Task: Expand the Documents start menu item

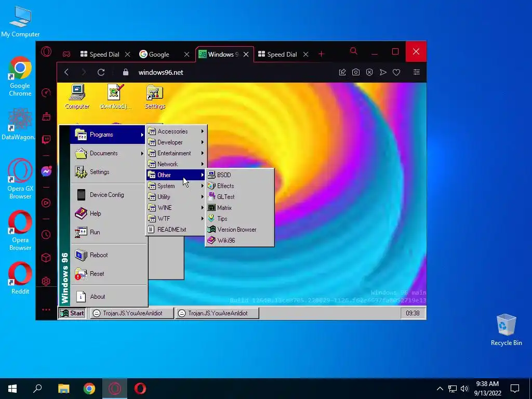Action: point(108,153)
